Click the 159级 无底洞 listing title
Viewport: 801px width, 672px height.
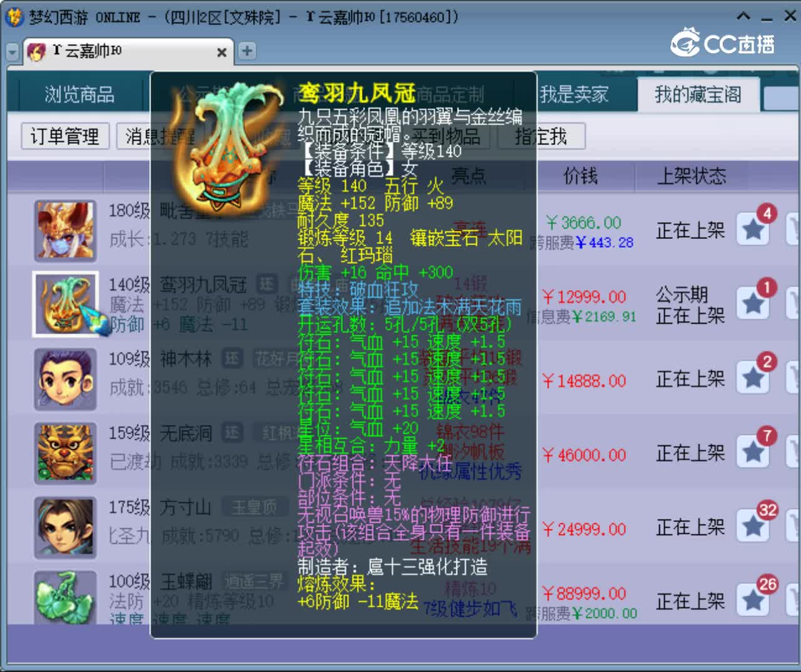point(160,433)
